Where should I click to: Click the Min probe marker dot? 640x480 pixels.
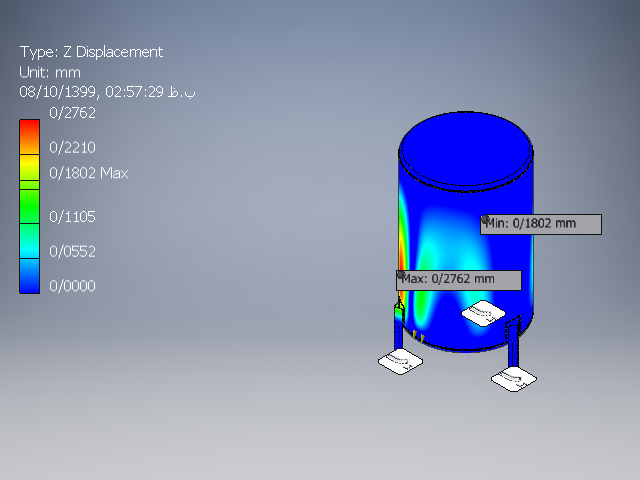tap(484, 220)
